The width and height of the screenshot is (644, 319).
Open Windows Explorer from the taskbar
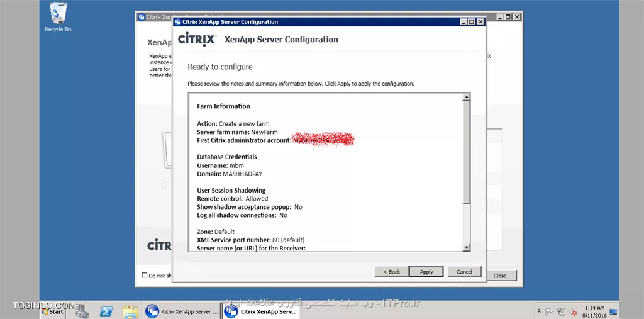(x=130, y=311)
